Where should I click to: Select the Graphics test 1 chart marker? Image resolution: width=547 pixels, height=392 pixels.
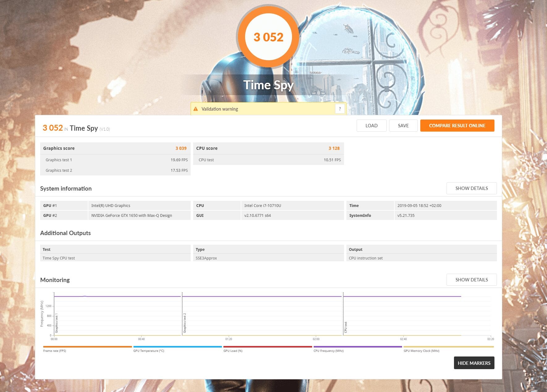(x=57, y=323)
